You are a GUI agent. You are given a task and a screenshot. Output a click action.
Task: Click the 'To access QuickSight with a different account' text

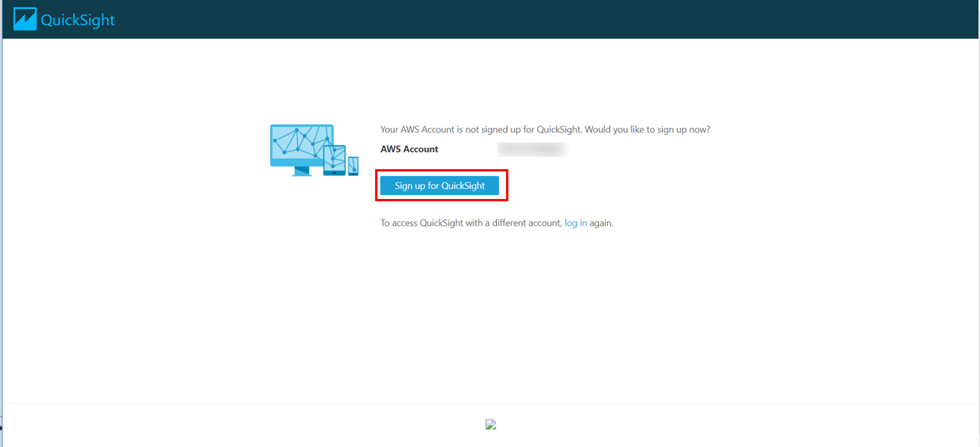(471, 223)
